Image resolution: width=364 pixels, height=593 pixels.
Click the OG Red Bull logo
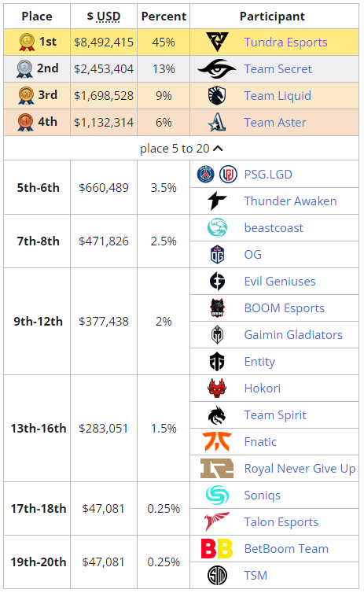217,254
